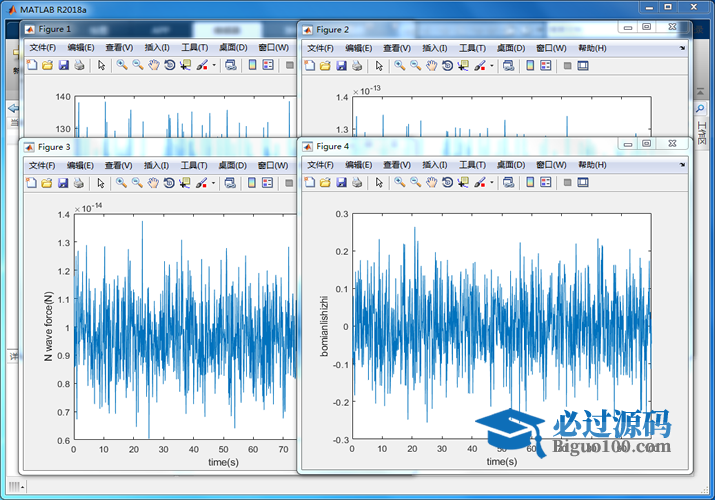Click Open File icon in Figure 2 toolbar
The width and height of the screenshot is (715, 500).
(x=325, y=66)
